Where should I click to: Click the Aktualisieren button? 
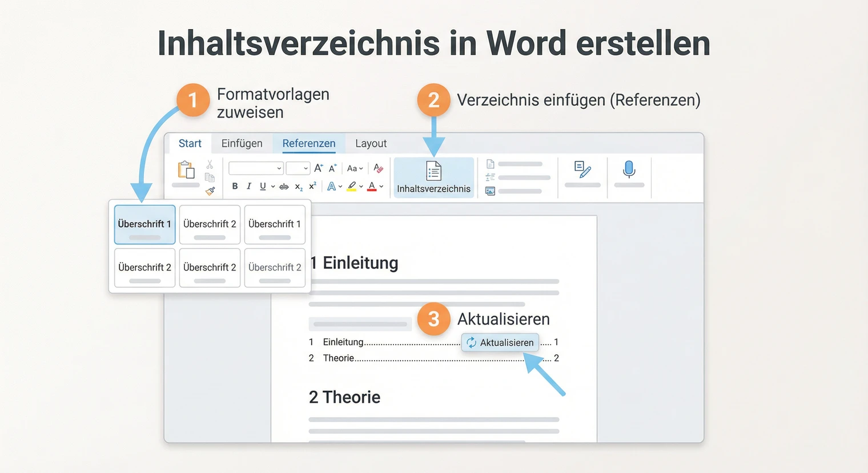500,342
